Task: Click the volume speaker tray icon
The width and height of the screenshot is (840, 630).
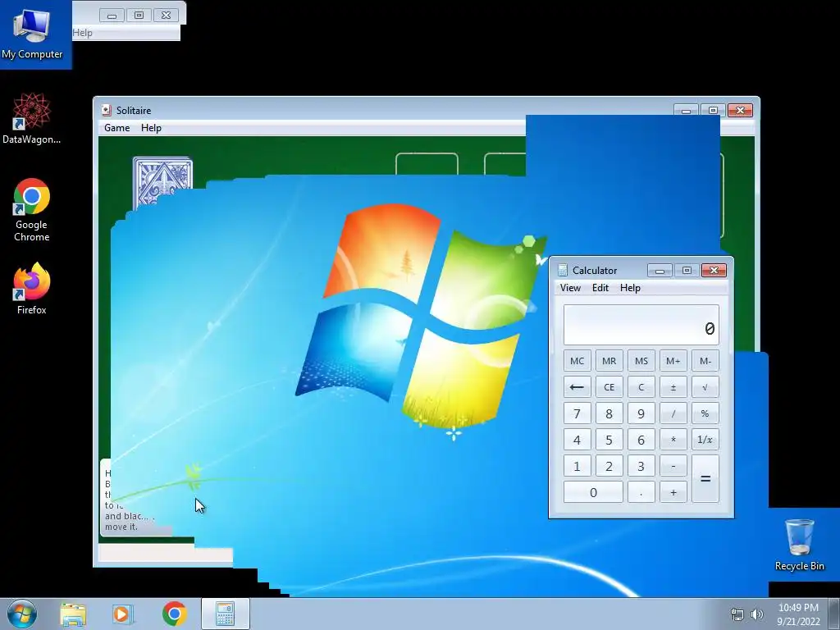Action: click(x=756, y=614)
